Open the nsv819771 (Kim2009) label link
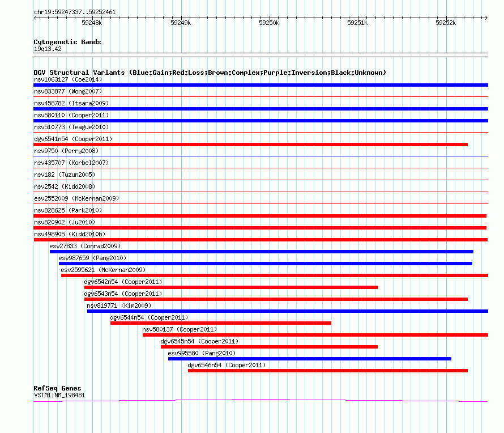The image size is (504, 433). [119, 305]
